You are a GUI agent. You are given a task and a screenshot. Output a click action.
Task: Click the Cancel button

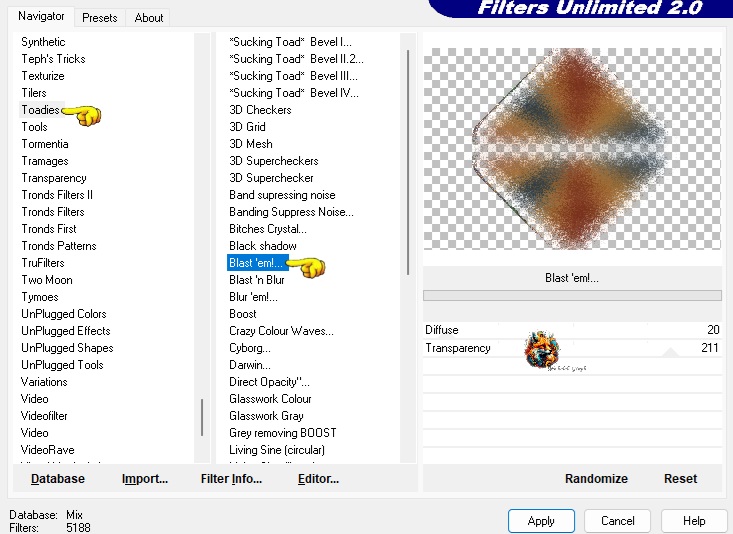(x=618, y=521)
